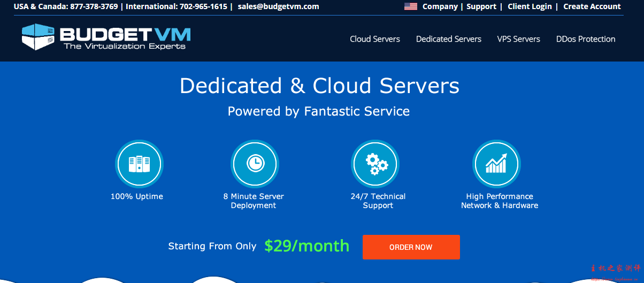Click the BUDGETVM brand name text
The image size is (644, 283).
click(125, 35)
